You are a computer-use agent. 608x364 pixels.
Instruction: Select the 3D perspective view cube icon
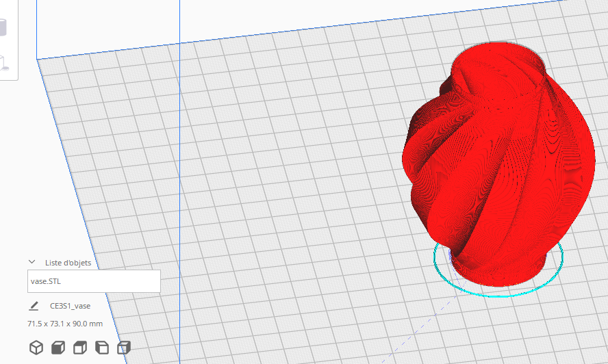[x=36, y=348]
